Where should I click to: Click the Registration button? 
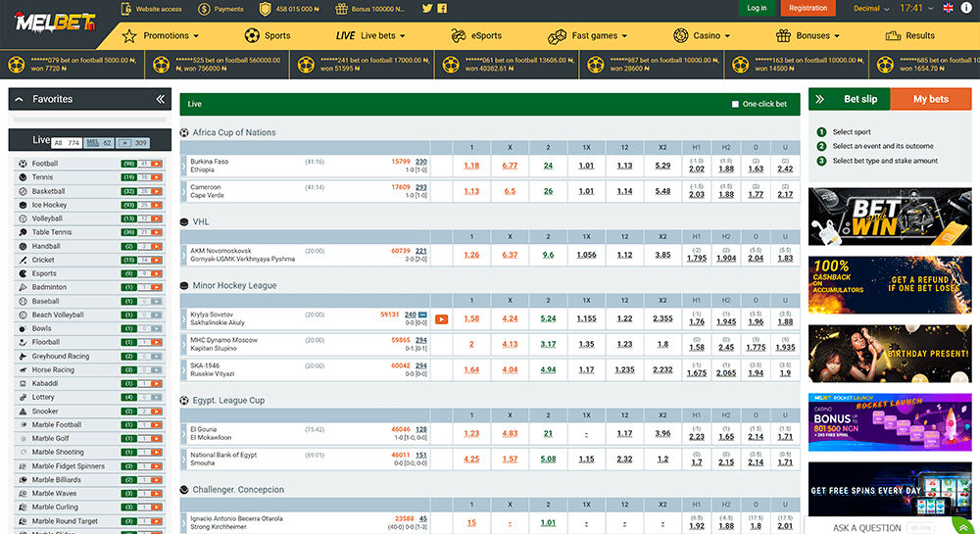coord(808,8)
